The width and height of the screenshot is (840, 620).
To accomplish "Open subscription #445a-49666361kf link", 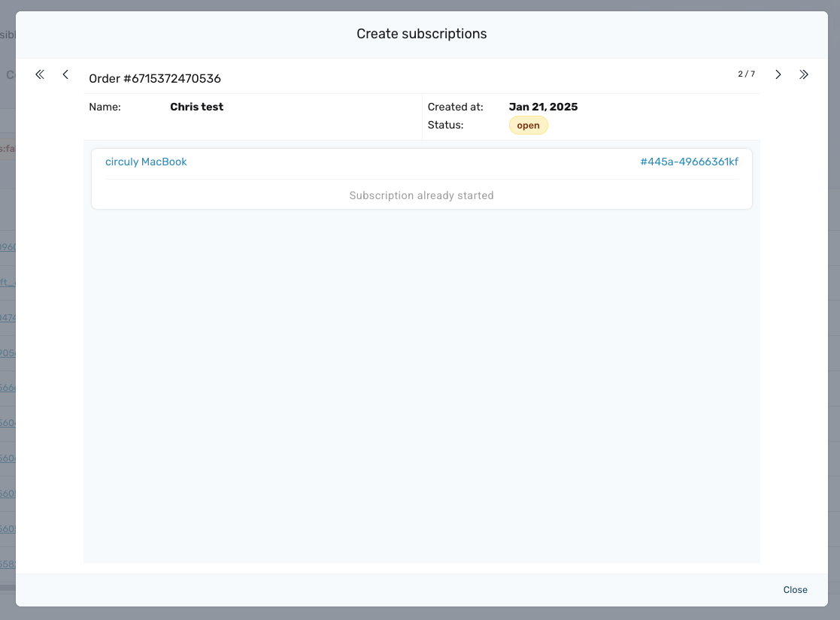I will [x=689, y=162].
